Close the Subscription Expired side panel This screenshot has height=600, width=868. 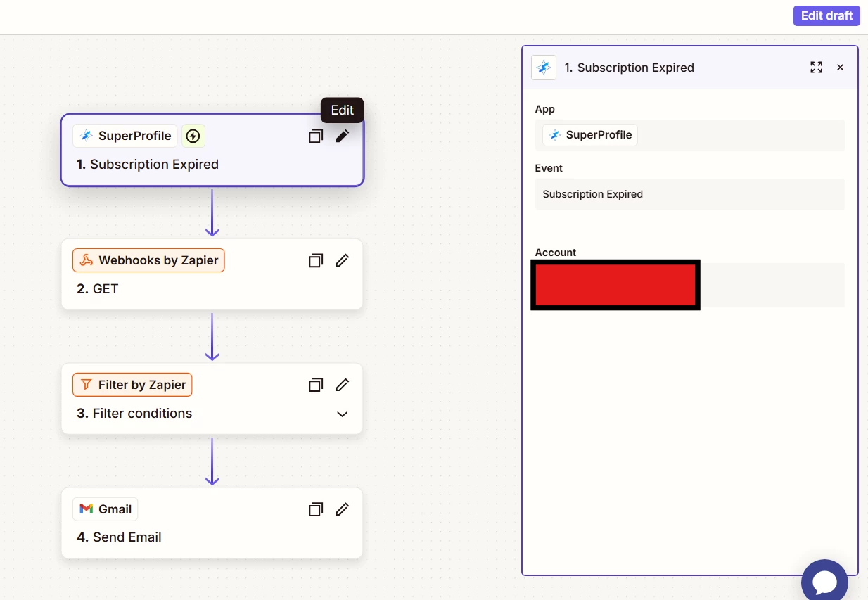[840, 68]
